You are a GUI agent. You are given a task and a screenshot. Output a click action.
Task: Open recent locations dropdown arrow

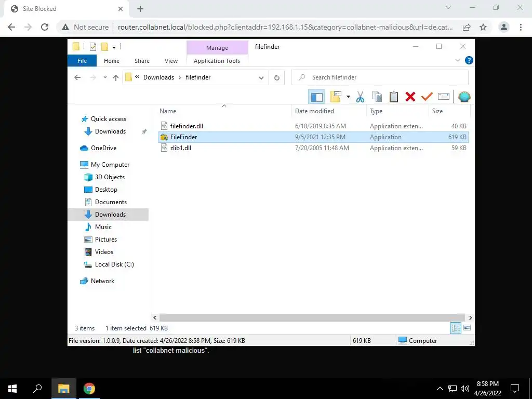click(105, 77)
